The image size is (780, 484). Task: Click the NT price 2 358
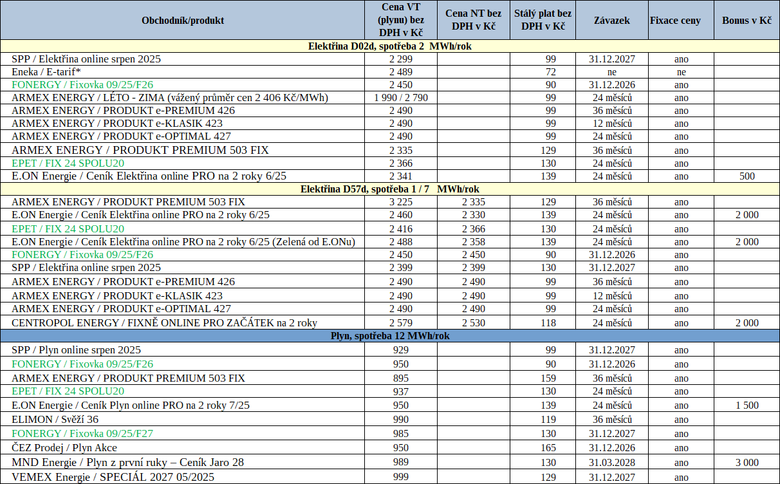[x=474, y=242]
